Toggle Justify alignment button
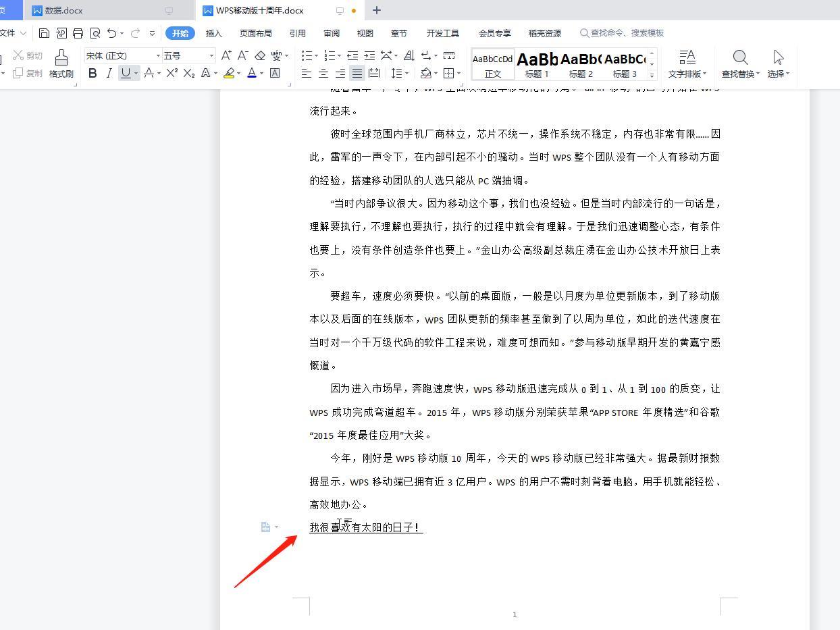This screenshot has height=630, width=840. coord(357,73)
